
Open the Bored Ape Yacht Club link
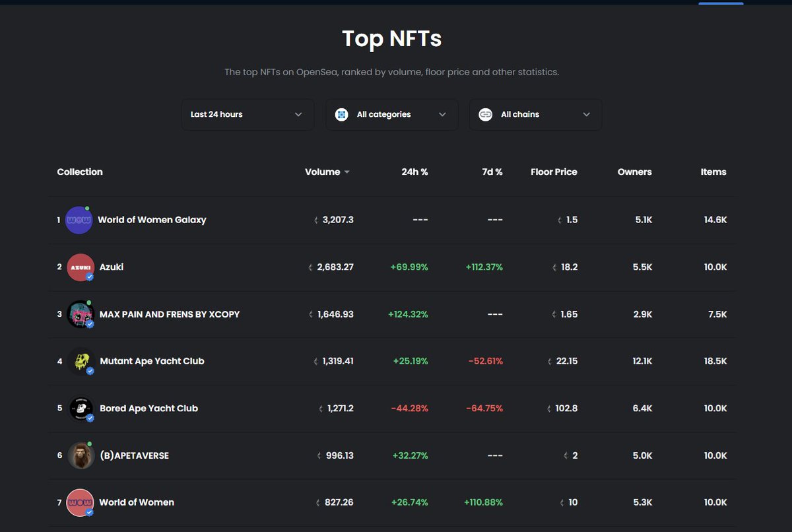[x=148, y=408]
